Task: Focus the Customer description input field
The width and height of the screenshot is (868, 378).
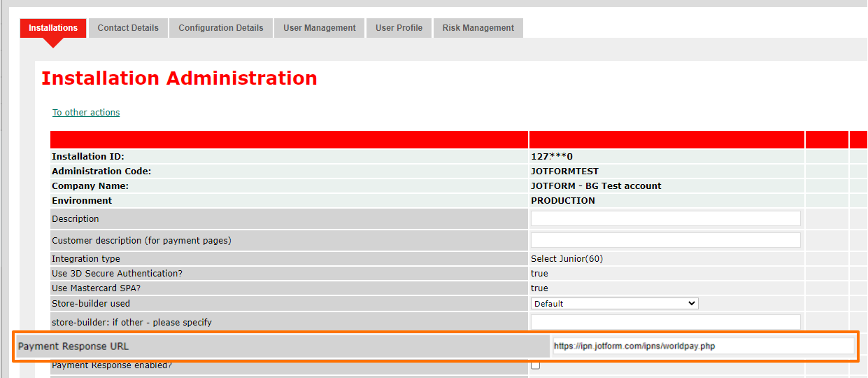Action: 666,240
